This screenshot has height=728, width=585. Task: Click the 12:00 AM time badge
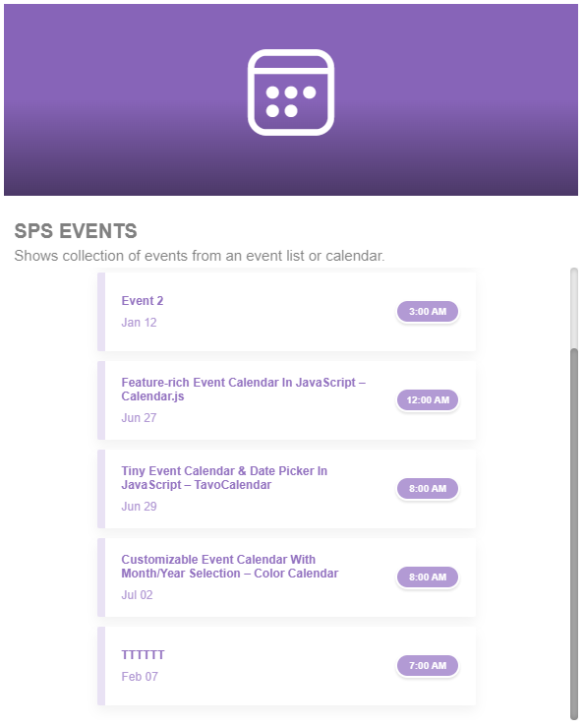[x=428, y=400]
